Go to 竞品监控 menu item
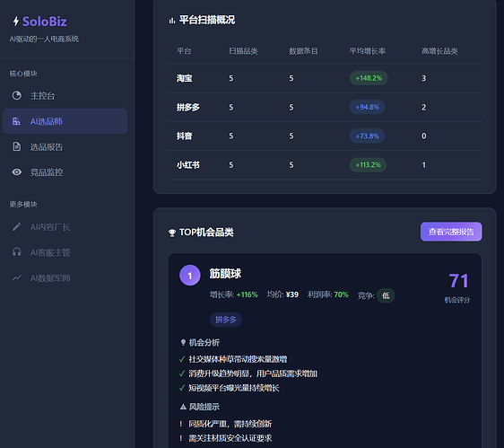 point(65,172)
